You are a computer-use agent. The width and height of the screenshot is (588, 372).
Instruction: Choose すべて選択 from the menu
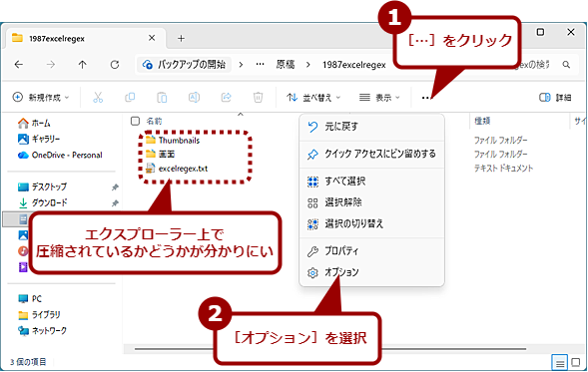click(x=371, y=182)
